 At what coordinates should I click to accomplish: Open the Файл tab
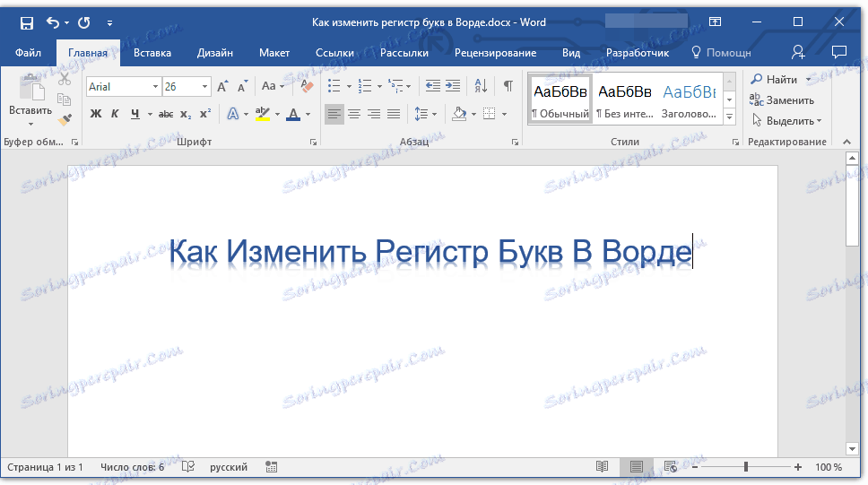point(28,53)
